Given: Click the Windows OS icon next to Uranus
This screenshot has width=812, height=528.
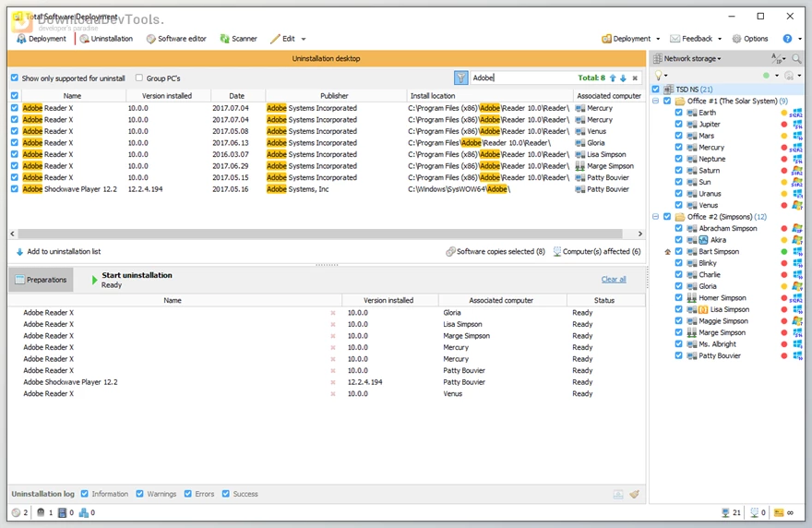Looking at the screenshot, I should coord(797,194).
